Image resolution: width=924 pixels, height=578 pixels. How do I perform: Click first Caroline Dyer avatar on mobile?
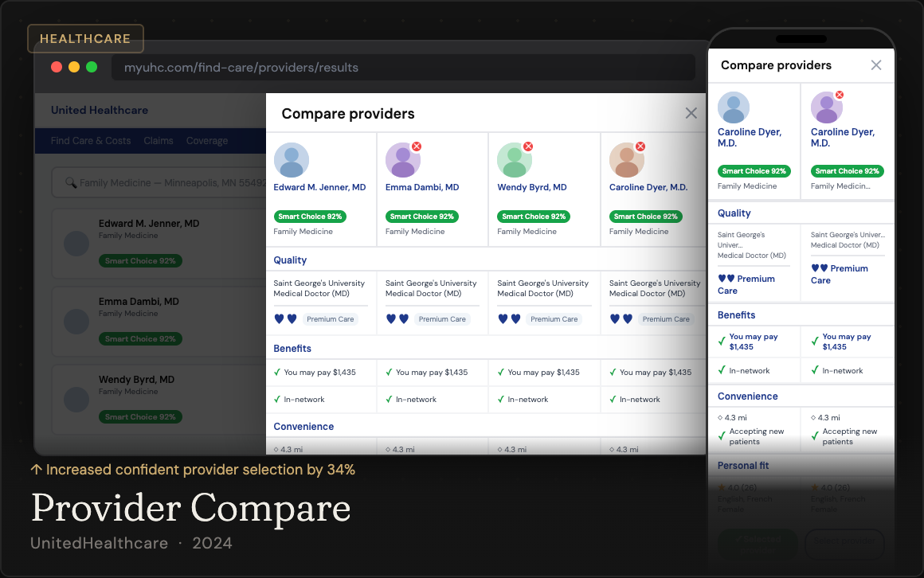point(733,107)
